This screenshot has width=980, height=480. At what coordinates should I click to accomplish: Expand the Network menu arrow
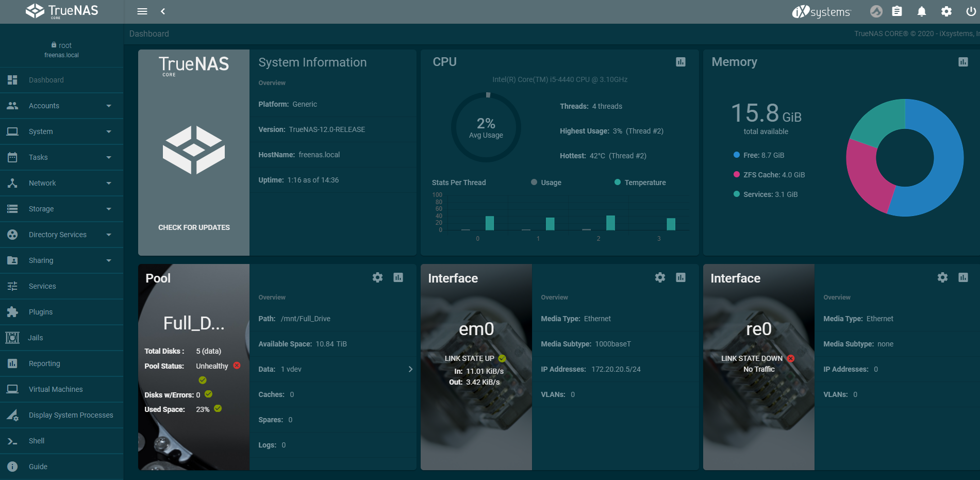pos(109,183)
